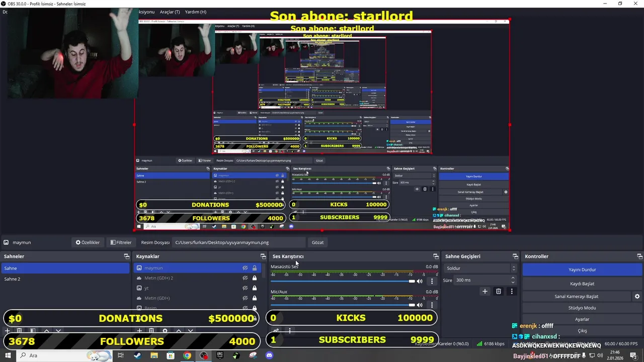Click the image icon of yt source
This screenshot has width=644, height=362.
[139, 288]
